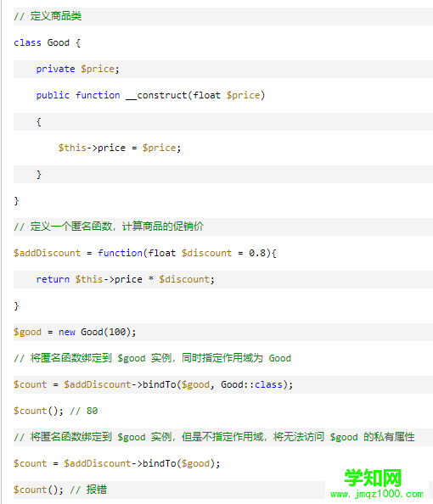Click the 'return $this->price * $discount;' line
Viewport: 433px width, 504px height.
pos(125,279)
